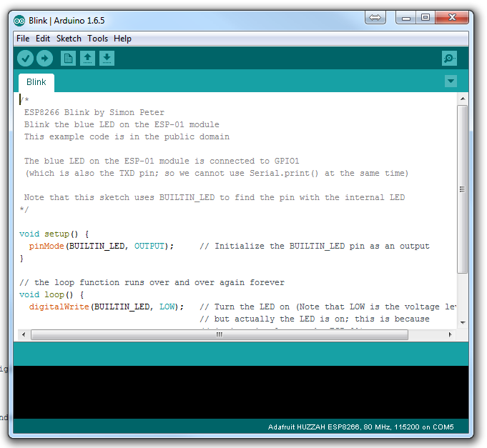Click 'Blink the blue LED on the ESP-01 module' line
487x448 pixels.
pos(122,125)
